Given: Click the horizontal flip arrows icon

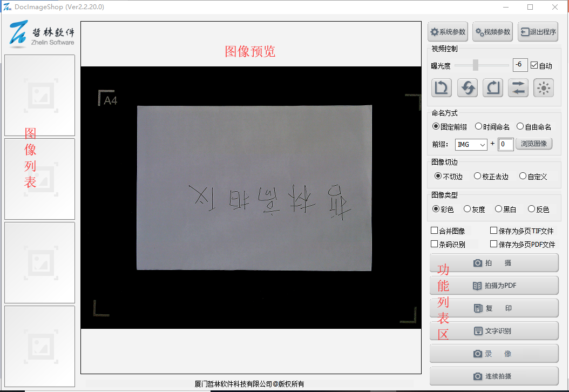Looking at the screenshot, I should [518, 88].
